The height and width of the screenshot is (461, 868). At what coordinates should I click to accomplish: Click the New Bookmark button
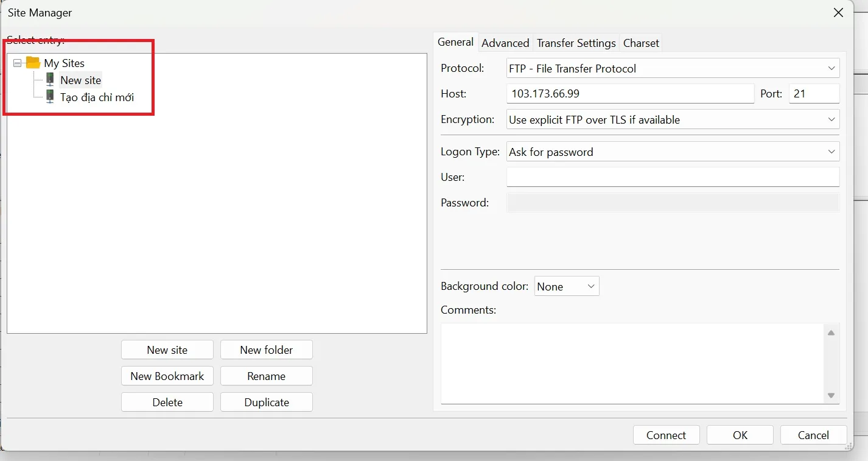pos(167,376)
